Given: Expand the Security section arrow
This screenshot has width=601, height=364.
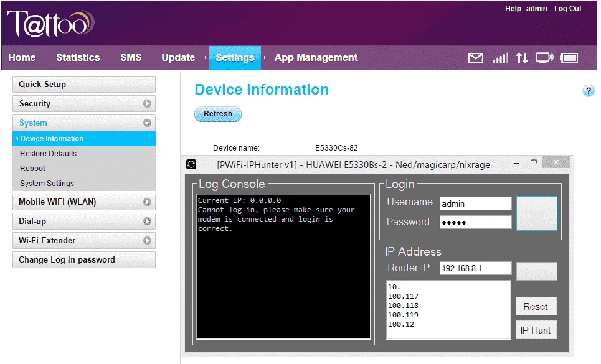Looking at the screenshot, I should coord(147,104).
